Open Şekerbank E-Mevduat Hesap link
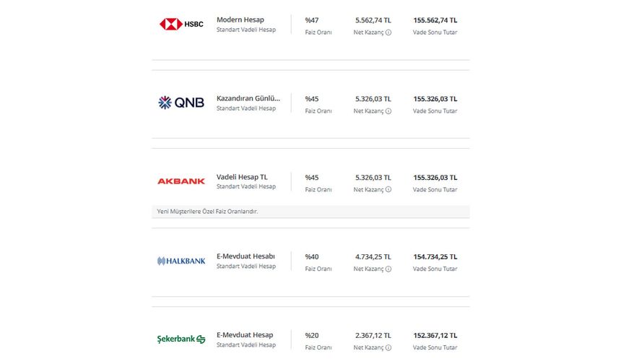Screen dimensions: 621x364 [245, 335]
